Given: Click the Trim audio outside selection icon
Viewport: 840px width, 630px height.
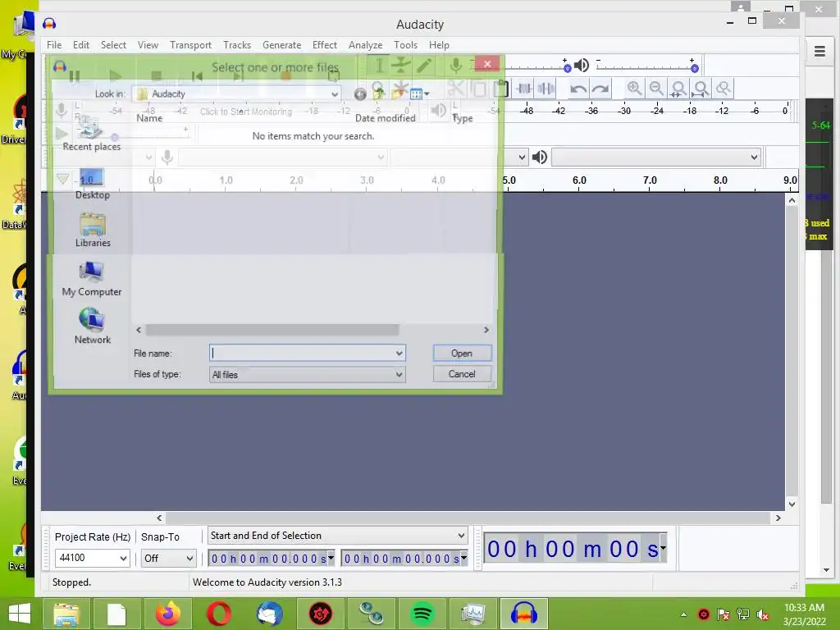Looking at the screenshot, I should point(523,89).
